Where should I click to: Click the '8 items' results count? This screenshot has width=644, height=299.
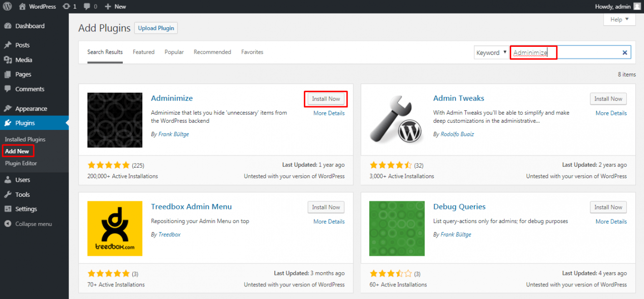click(627, 74)
